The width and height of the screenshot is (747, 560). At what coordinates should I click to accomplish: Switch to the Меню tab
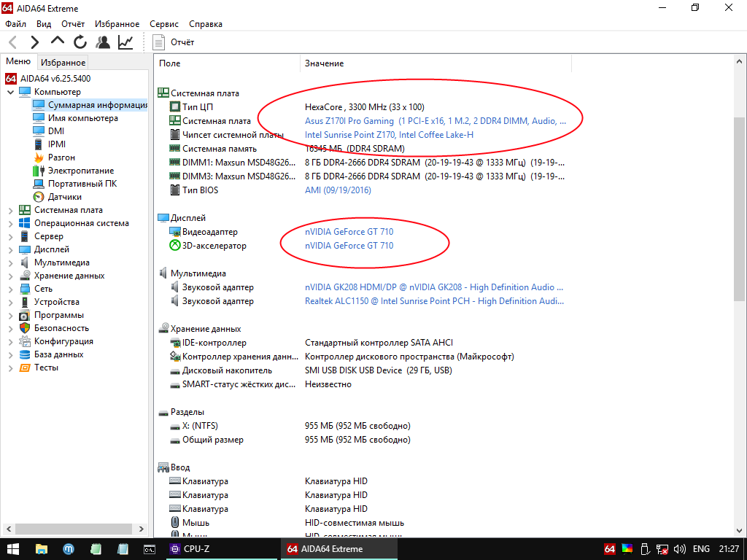click(x=18, y=61)
